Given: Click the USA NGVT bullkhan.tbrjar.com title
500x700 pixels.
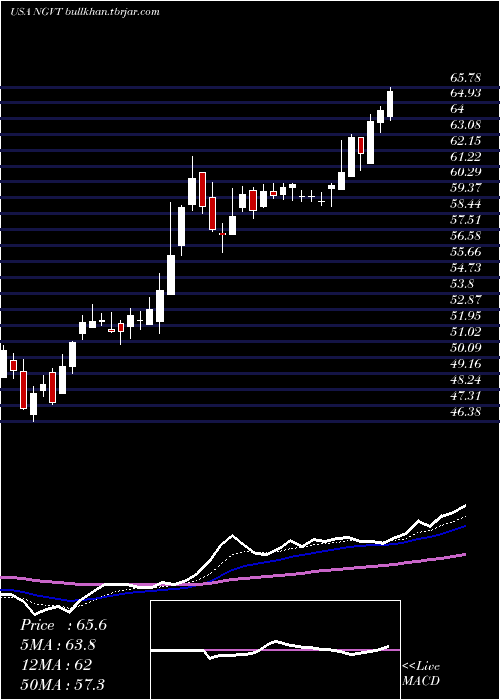Looking at the screenshot, I should pos(84,12).
